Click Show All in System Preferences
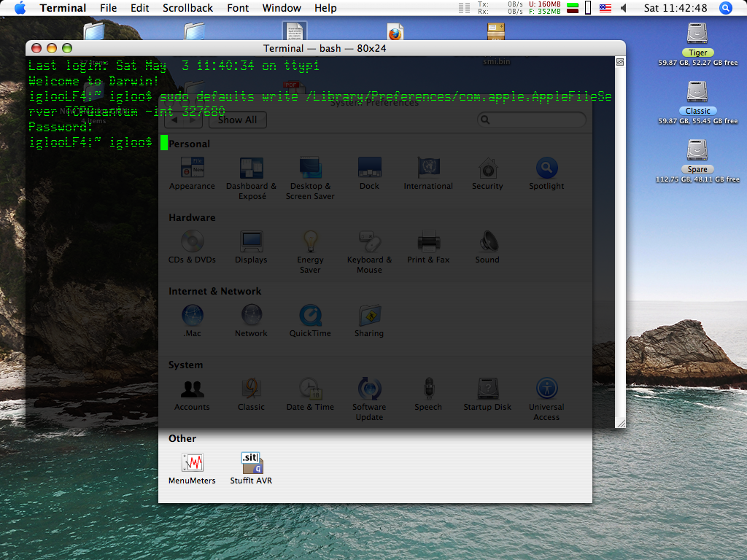 tap(237, 120)
